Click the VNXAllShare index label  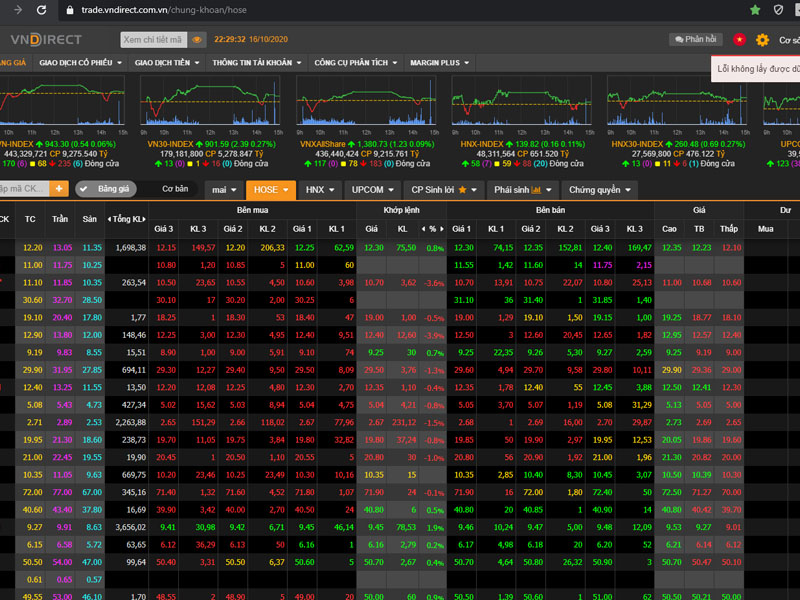pyautogui.click(x=322, y=144)
